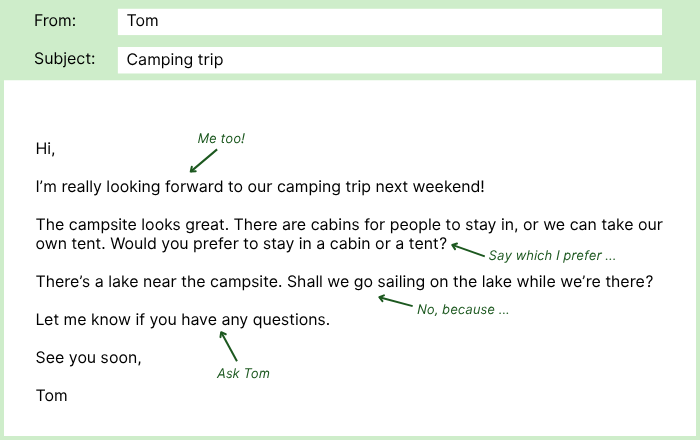700x440 pixels.
Task: Click the "Subject:" label
Action: click(x=65, y=59)
